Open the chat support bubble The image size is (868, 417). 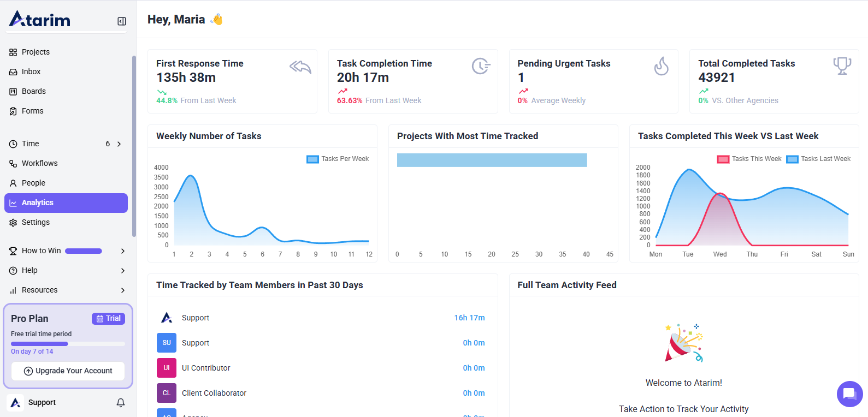pos(849,394)
